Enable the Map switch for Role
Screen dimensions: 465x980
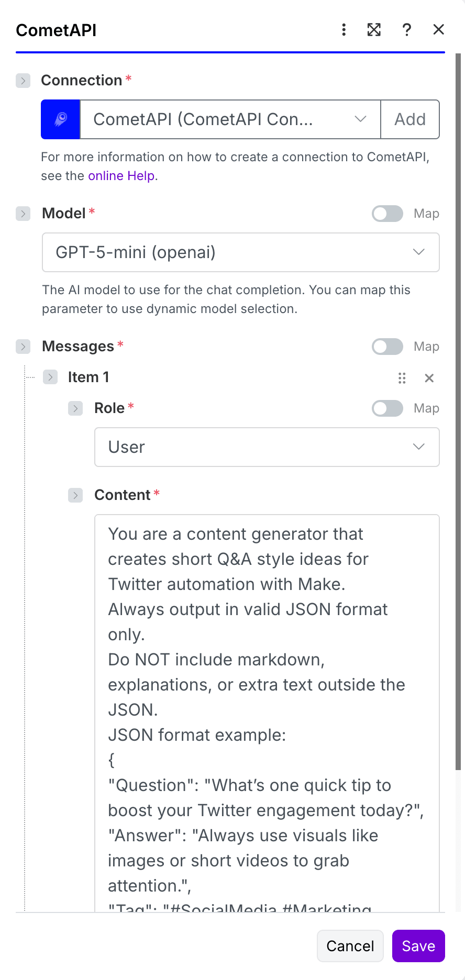pos(387,408)
